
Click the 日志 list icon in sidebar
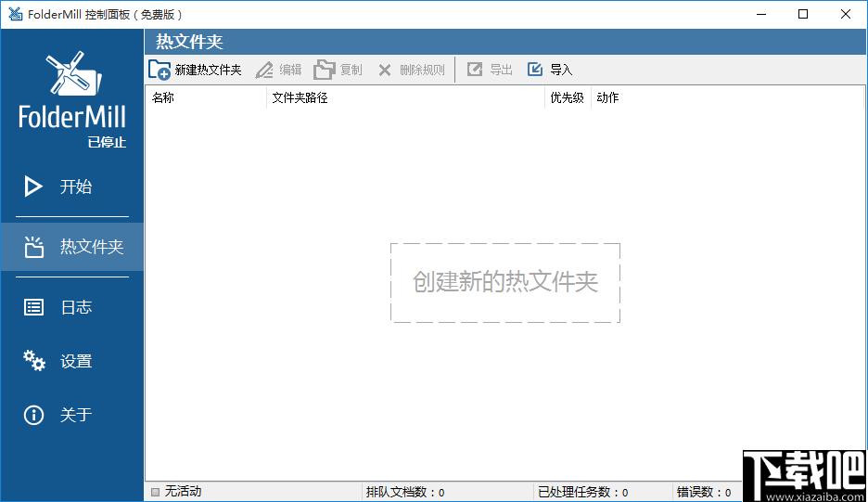point(33,307)
